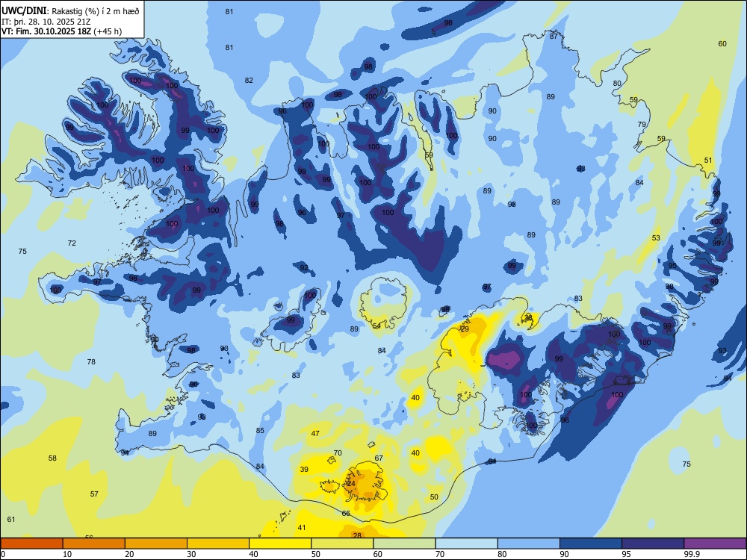Click the 0–10 dark orange legend swatch
The height and width of the screenshot is (560, 747).
[31, 544]
